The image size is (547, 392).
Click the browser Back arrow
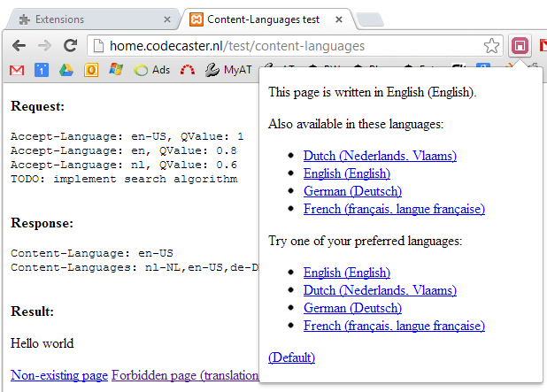pos(19,46)
